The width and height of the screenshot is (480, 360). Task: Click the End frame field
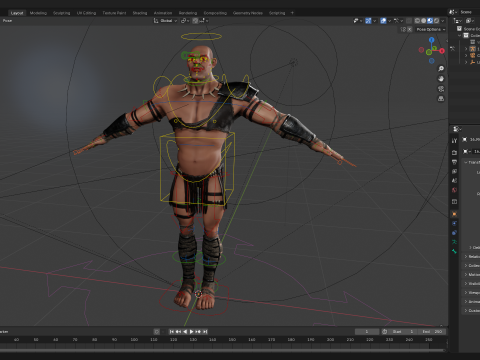[432, 332]
